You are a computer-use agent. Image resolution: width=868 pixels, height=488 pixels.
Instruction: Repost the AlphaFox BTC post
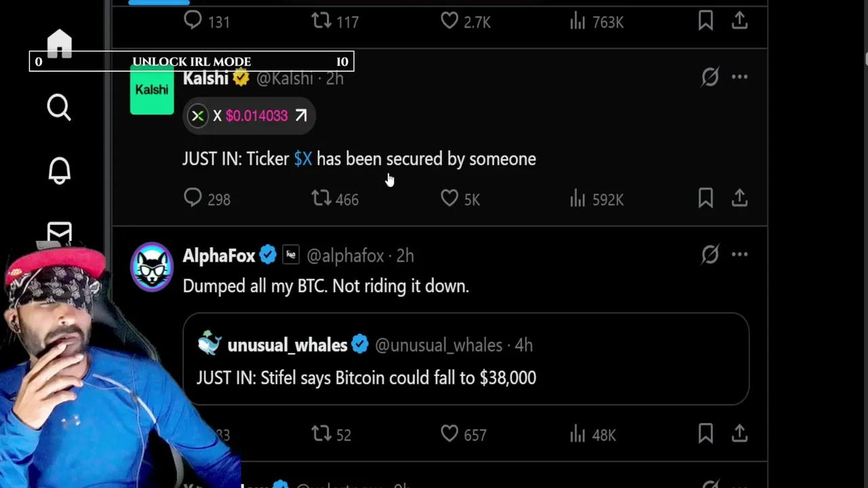(321, 434)
